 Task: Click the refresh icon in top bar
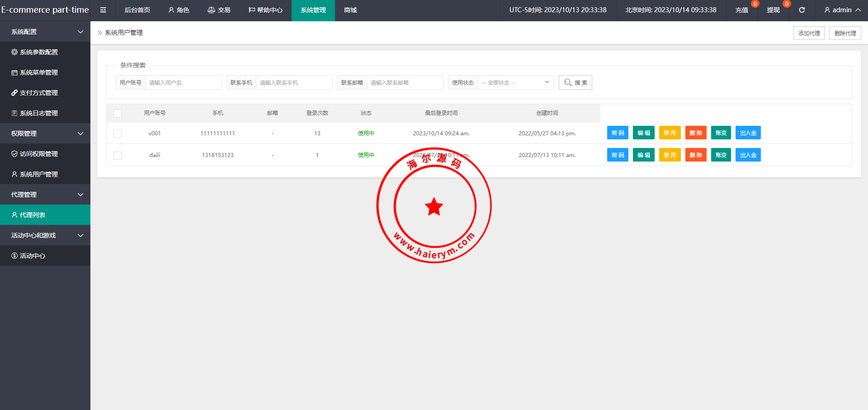[x=802, y=10]
